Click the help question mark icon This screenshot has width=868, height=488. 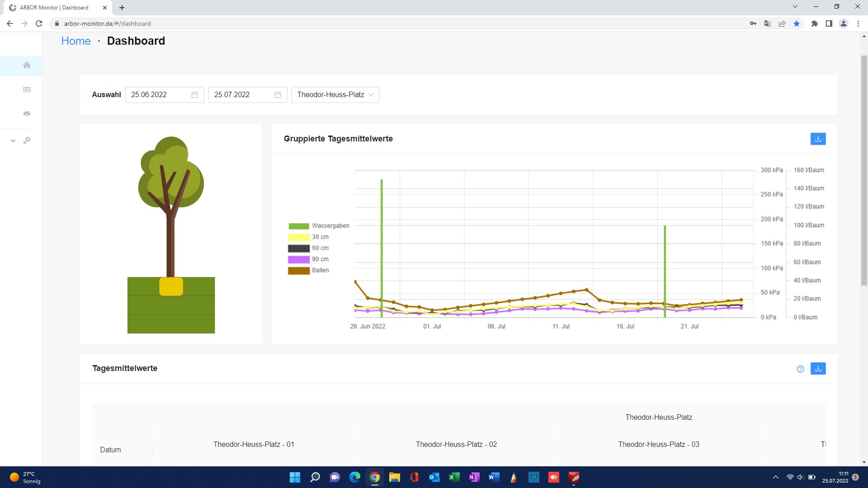tap(800, 369)
